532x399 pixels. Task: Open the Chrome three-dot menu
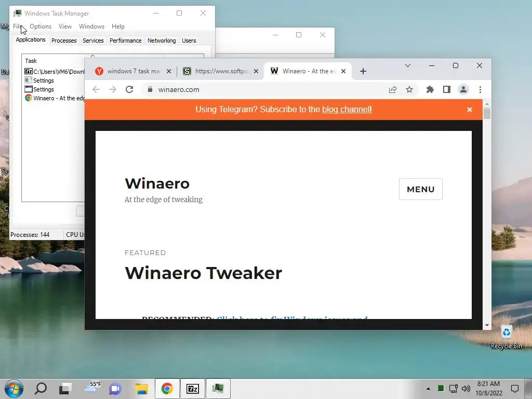coord(480,89)
